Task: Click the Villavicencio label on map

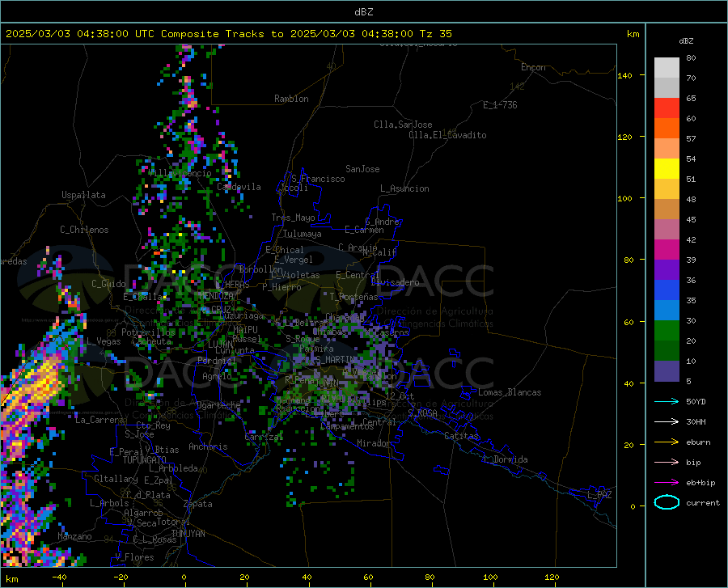Action: [x=180, y=172]
